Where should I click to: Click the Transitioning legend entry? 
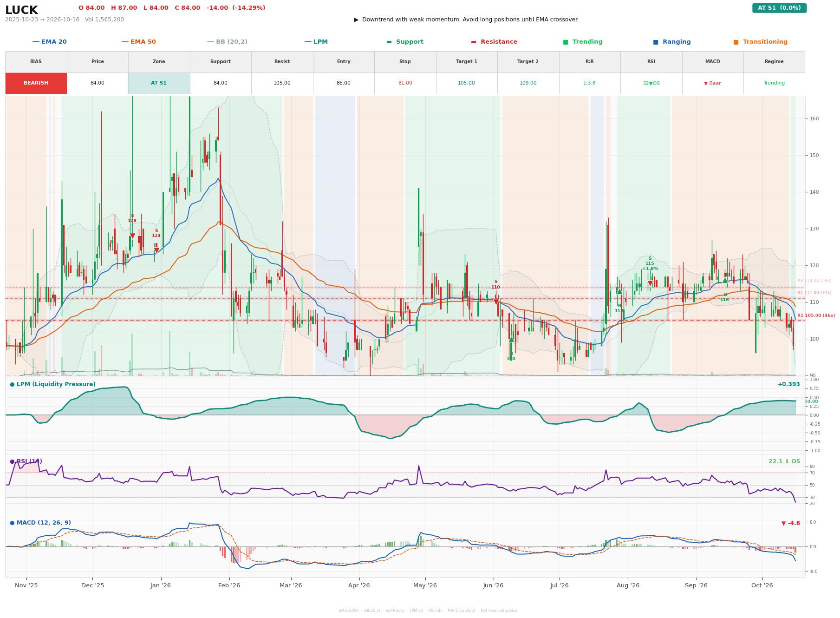click(761, 42)
